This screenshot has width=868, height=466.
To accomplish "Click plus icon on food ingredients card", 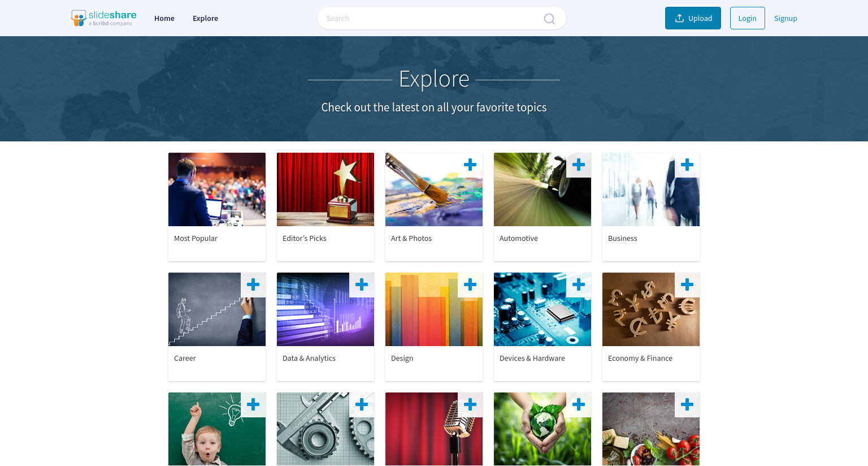I will 687,404.
